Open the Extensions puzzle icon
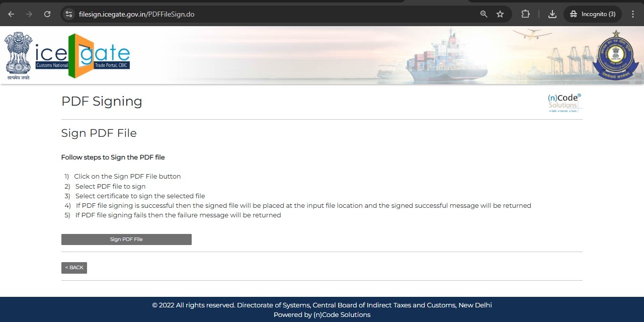Viewport: 644px width, 322px height. pyautogui.click(x=525, y=14)
